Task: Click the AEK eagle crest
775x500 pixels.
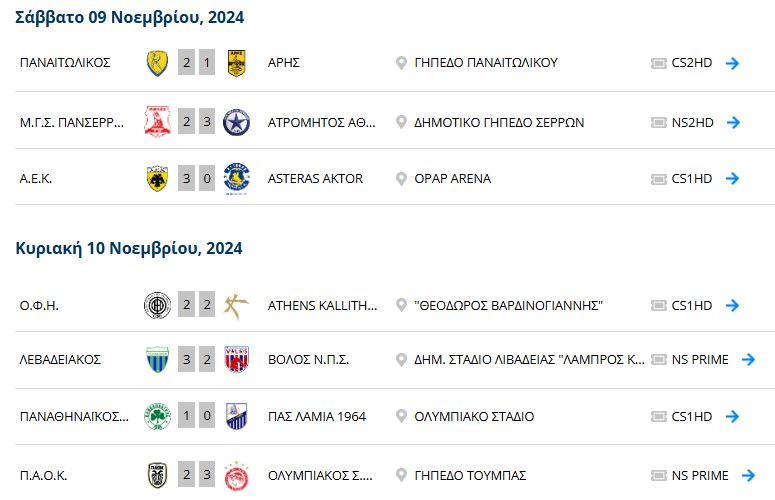Action: [157, 178]
